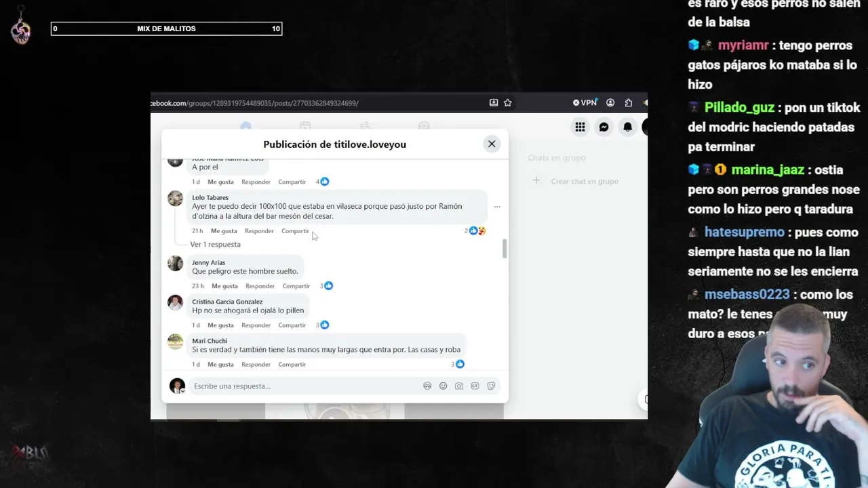Bookmark this page with the star icon
Image resolution: width=868 pixels, height=488 pixels.
[x=508, y=103]
